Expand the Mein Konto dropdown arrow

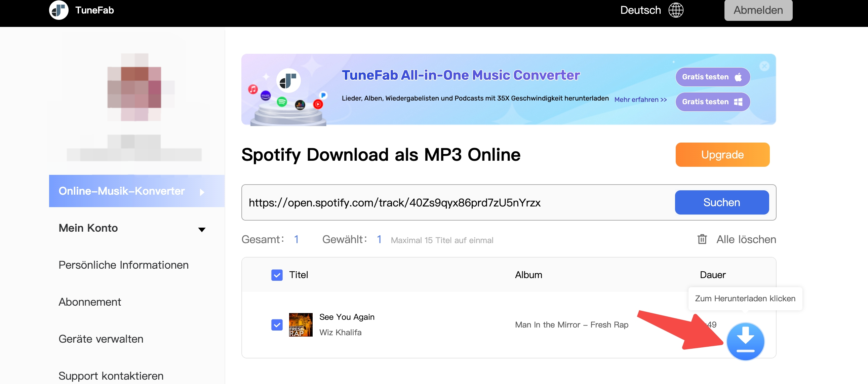[x=202, y=230]
